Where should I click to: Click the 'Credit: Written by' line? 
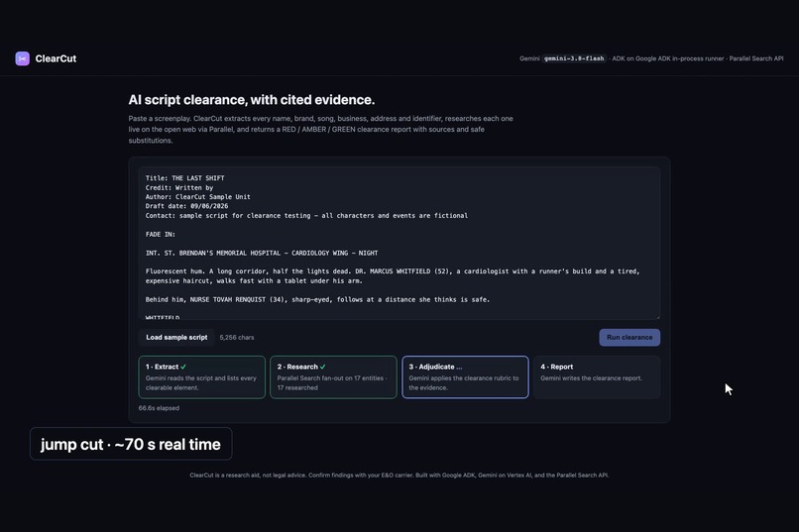pyautogui.click(x=179, y=188)
